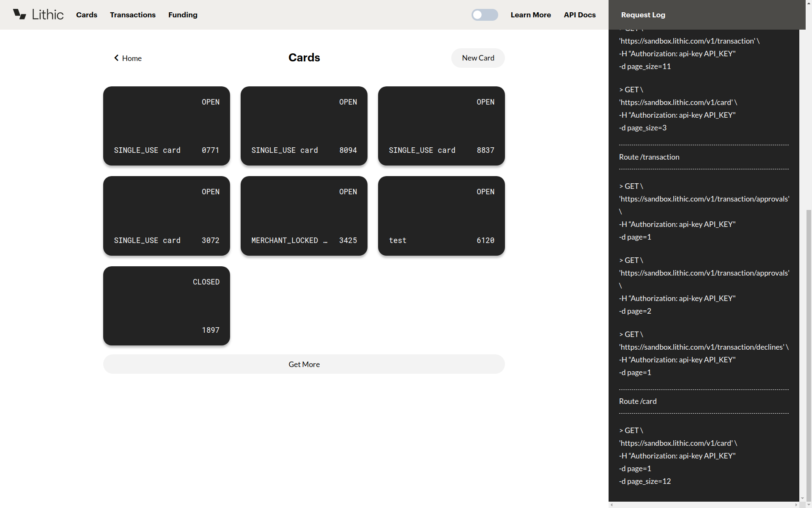The height and width of the screenshot is (508, 812).
Task: Click the back chevron next to Home
Action: click(x=116, y=58)
